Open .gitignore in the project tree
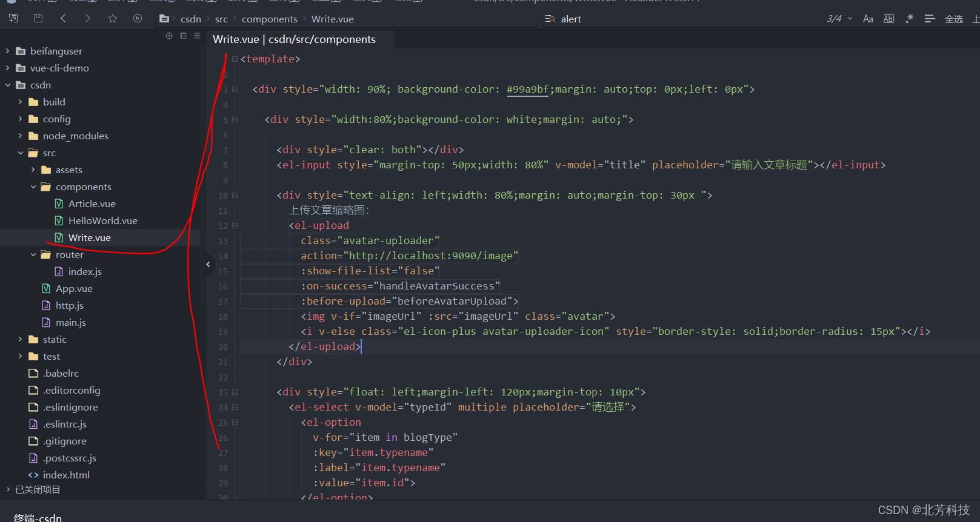980x522 pixels. tap(65, 441)
